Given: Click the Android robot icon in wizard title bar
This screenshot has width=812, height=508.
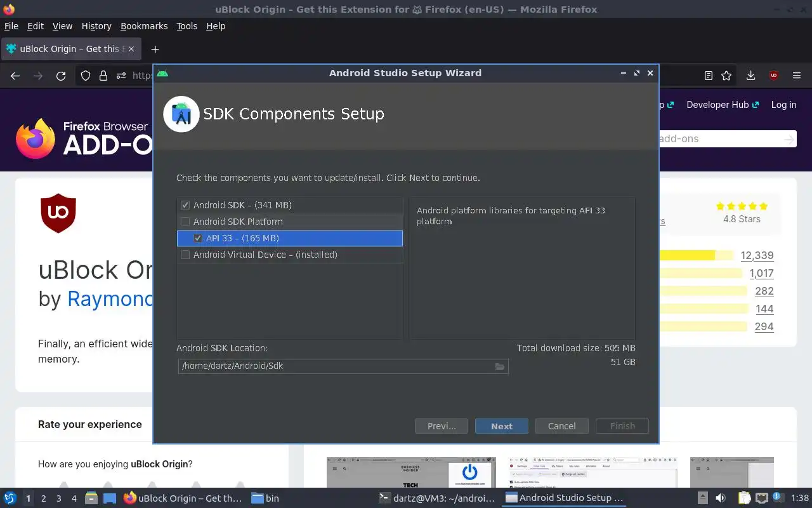Looking at the screenshot, I should coord(162,73).
